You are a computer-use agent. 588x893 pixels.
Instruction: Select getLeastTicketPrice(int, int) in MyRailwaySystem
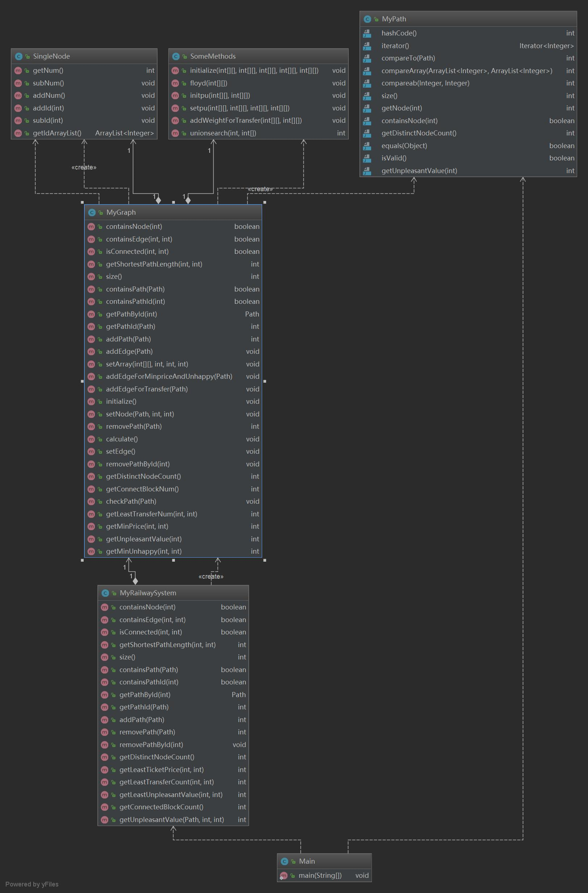pos(161,770)
